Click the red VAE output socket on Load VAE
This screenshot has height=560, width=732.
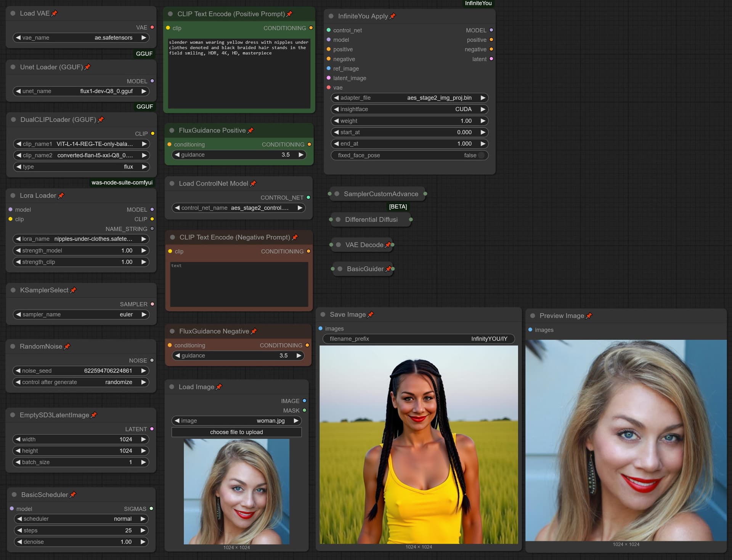pyautogui.click(x=152, y=27)
